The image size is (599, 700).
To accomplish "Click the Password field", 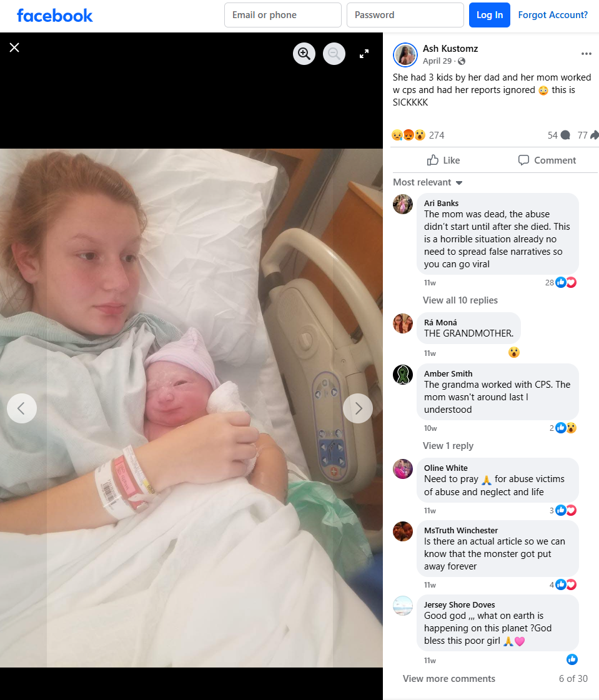I will pos(405,15).
